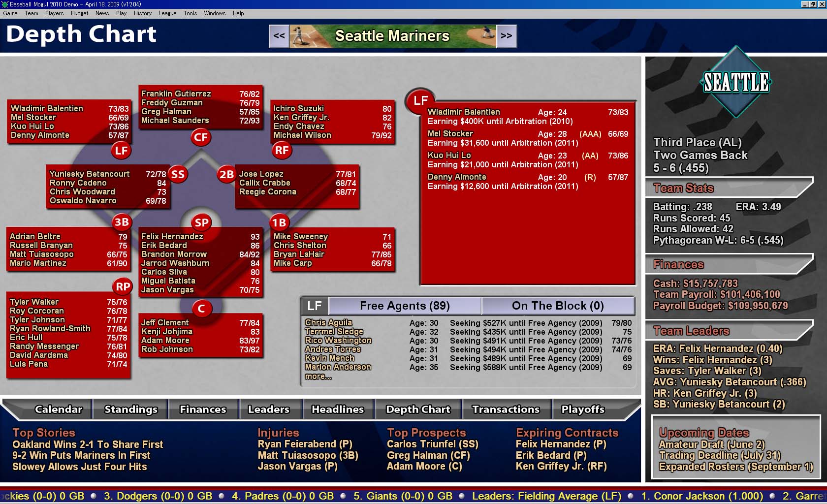Image resolution: width=827 pixels, height=504 pixels.
Task: Select Tyler Walker in the RP box
Action: coord(34,302)
